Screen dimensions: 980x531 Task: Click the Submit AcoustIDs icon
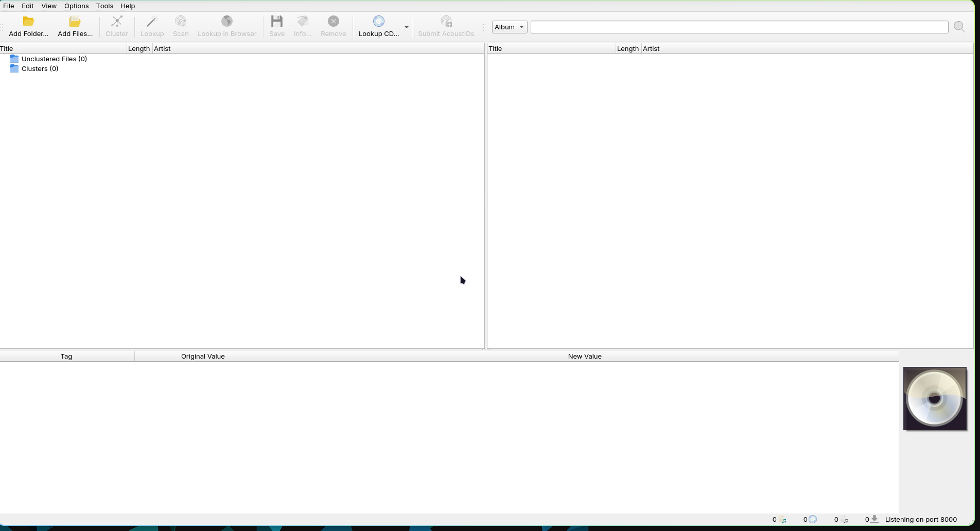(446, 22)
